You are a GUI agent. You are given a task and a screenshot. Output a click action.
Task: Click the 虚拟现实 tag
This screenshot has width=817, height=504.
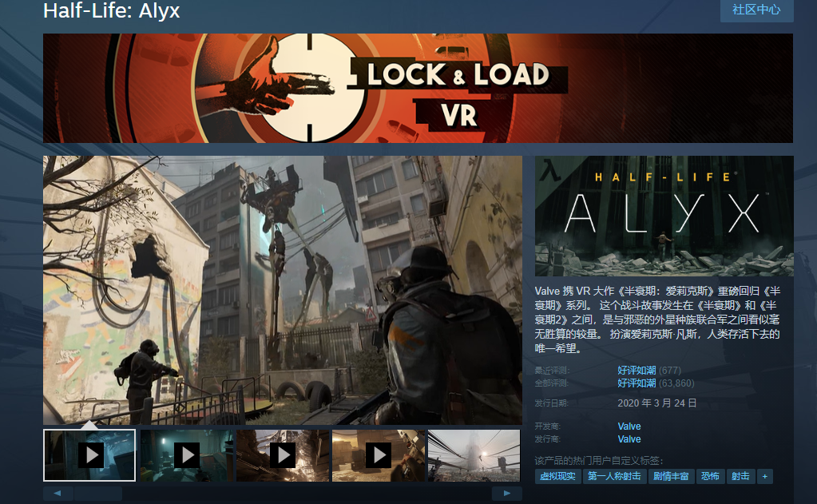pyautogui.click(x=559, y=476)
